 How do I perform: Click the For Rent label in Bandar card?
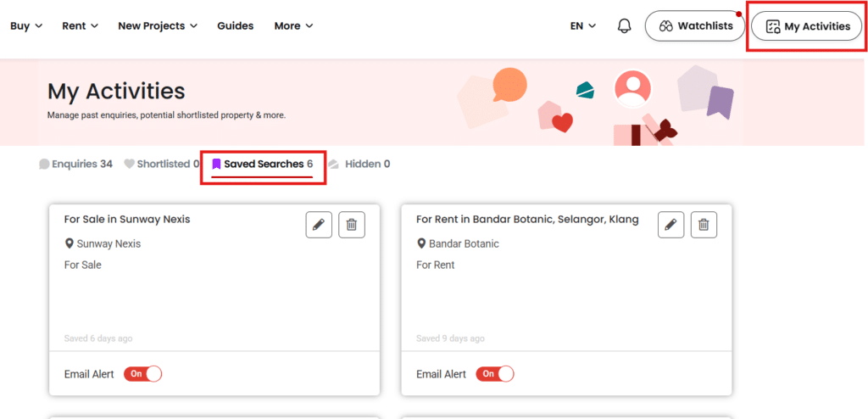point(435,265)
